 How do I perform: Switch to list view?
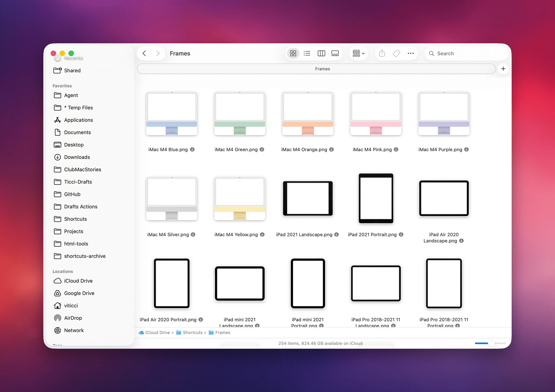pyautogui.click(x=307, y=53)
